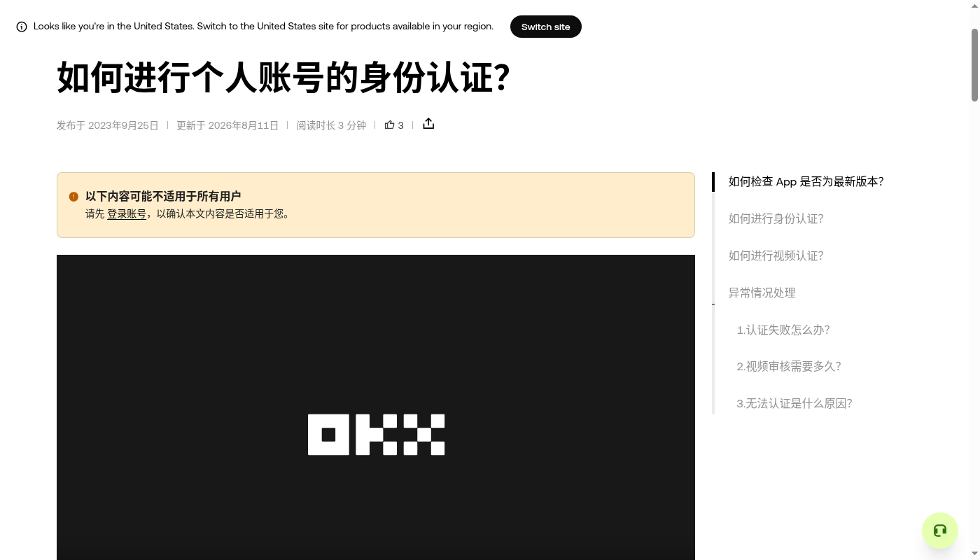Open the 登录账号 link

tap(127, 214)
